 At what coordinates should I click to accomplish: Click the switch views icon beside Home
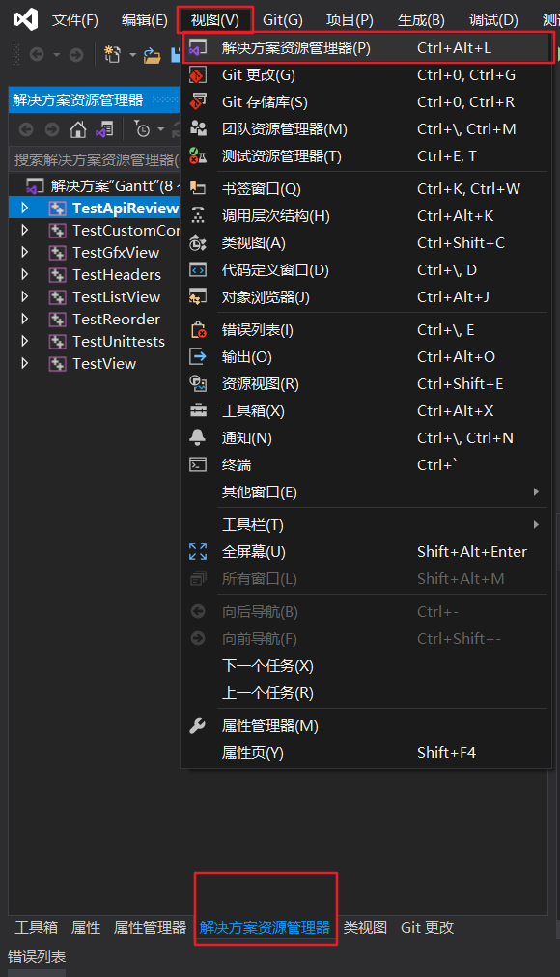tap(104, 129)
